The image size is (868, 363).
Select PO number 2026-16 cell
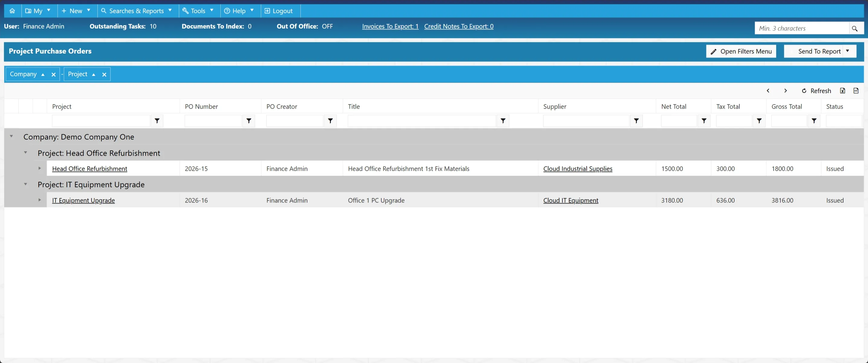coord(220,200)
